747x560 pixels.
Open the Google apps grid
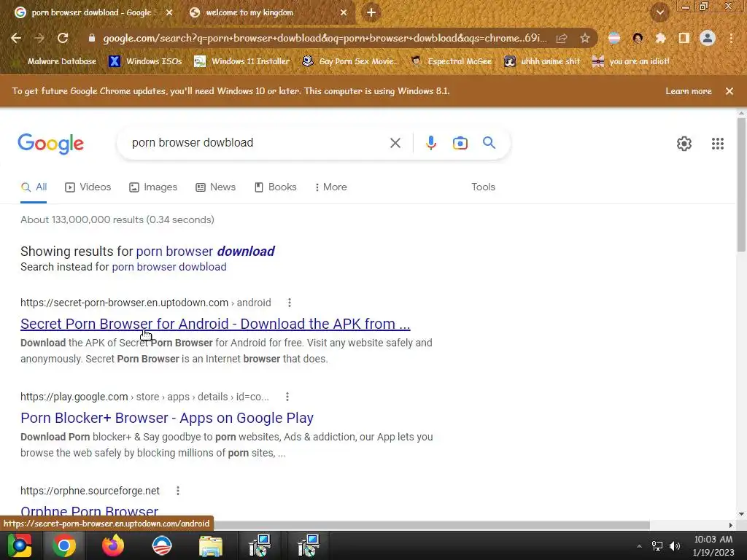pyautogui.click(x=718, y=144)
